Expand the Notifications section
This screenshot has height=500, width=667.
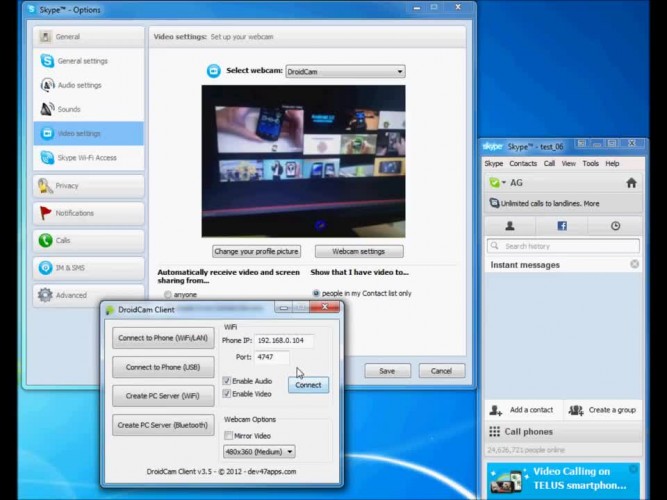(x=88, y=213)
